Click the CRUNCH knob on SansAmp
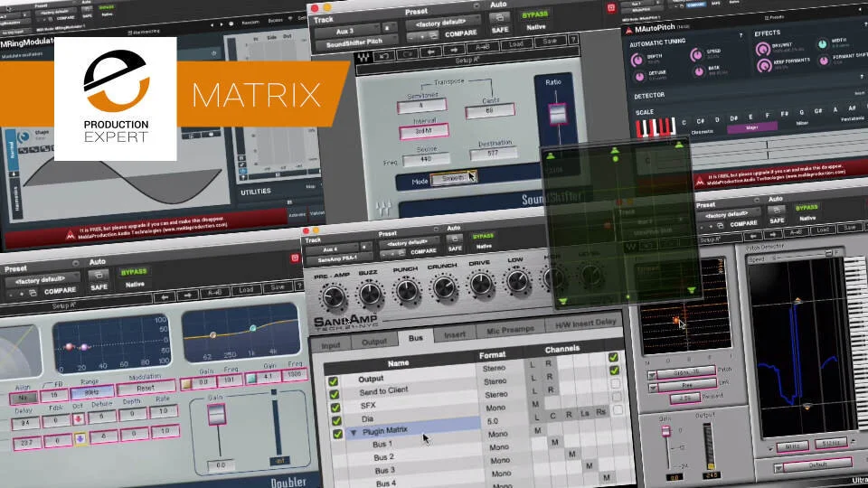Screen dimensions: 868x488 (443, 286)
